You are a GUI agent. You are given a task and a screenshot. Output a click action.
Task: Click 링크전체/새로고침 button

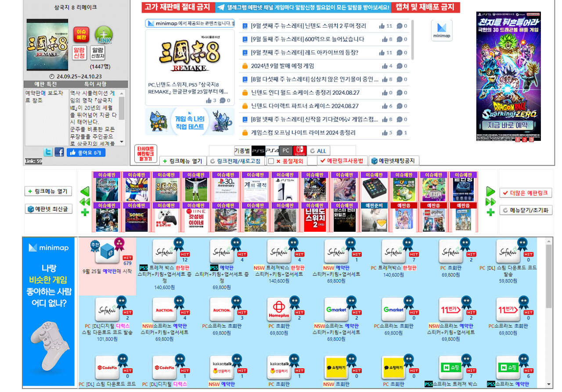(236, 161)
